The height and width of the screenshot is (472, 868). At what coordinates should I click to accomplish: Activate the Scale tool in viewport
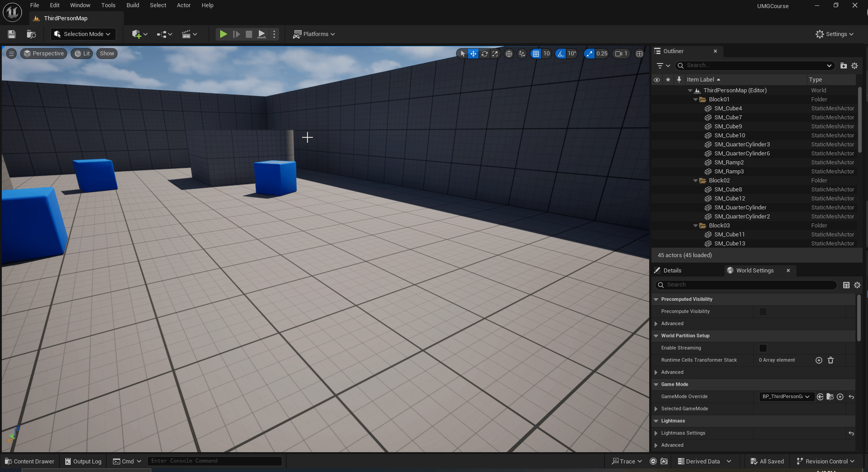[495, 54]
